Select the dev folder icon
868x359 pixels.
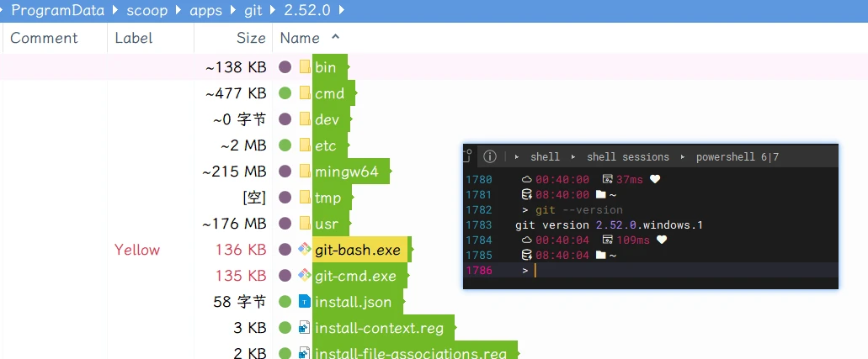[305, 119]
